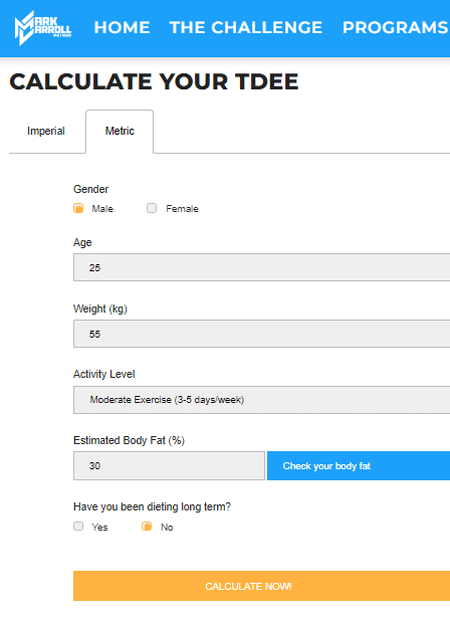Open the PROGRAMS menu item
This screenshot has height=619, width=450.
click(396, 28)
